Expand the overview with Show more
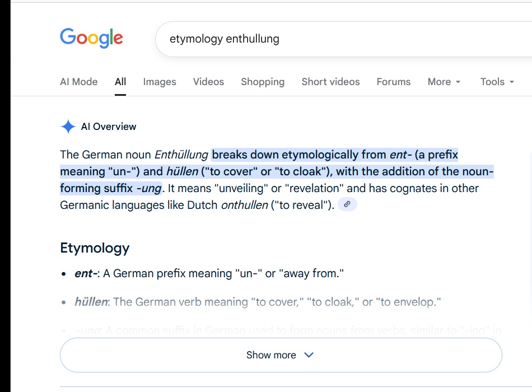 coord(271,355)
